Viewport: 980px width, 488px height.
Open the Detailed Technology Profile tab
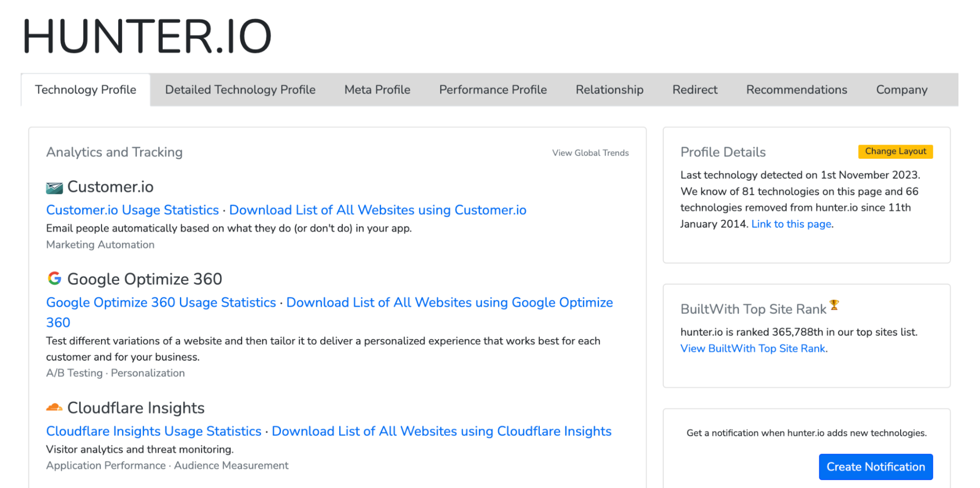click(x=240, y=90)
